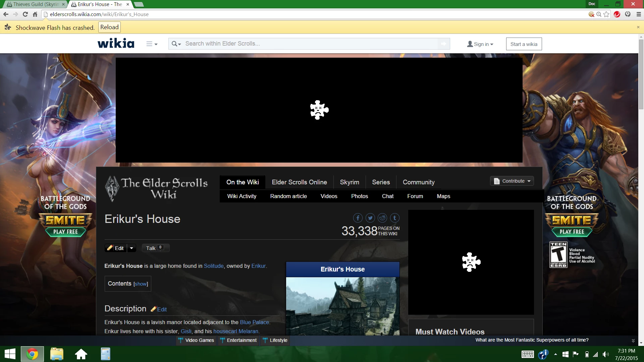Click the browser reload page icon
The height and width of the screenshot is (362, 644).
click(x=25, y=14)
